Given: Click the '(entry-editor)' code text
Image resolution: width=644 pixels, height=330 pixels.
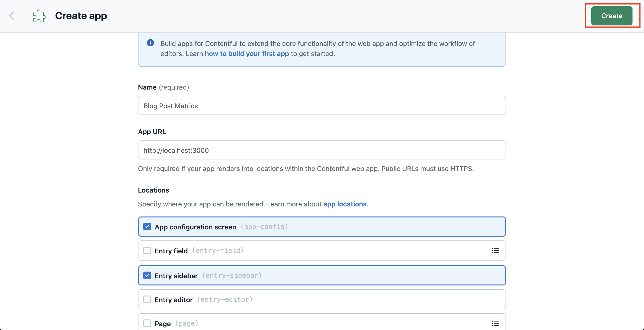Looking at the screenshot, I should coord(225,299).
